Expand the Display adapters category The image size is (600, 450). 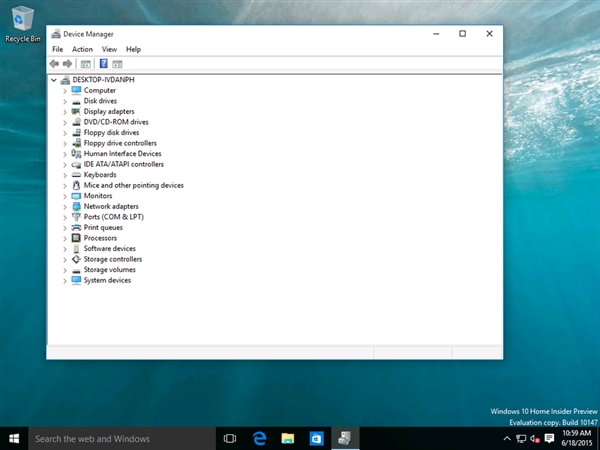pos(65,112)
